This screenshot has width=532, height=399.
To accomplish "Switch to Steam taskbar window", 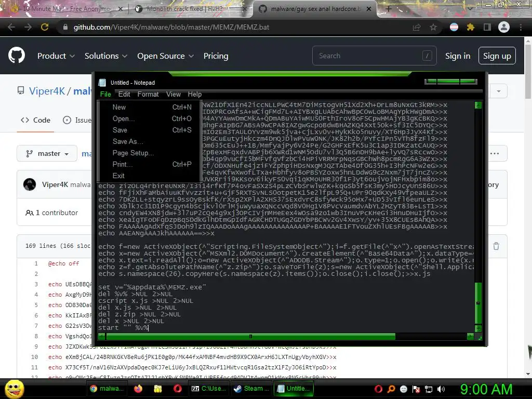I will coord(251,389).
